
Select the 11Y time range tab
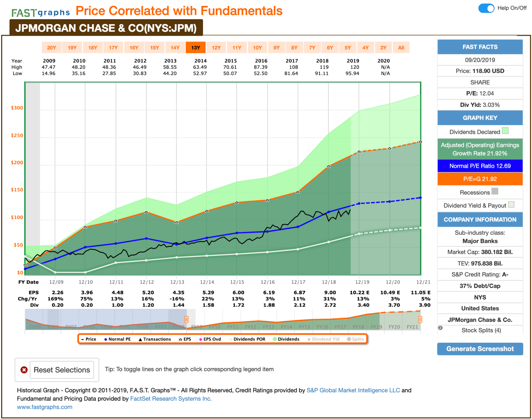click(237, 48)
